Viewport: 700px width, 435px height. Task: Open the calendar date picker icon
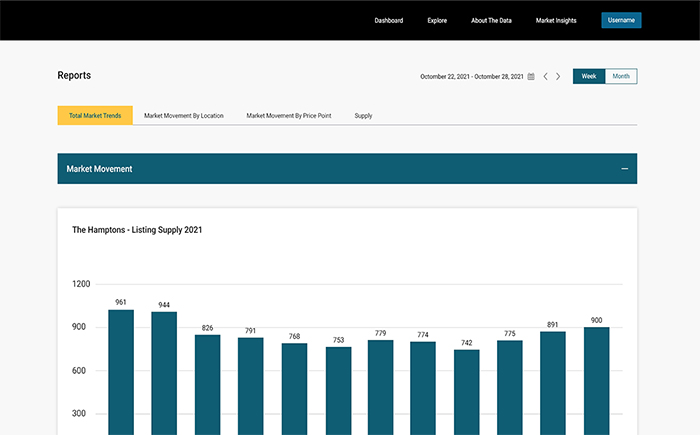point(531,76)
